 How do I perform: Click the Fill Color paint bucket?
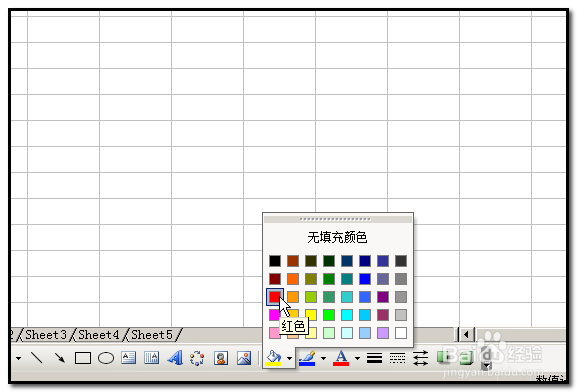273,358
